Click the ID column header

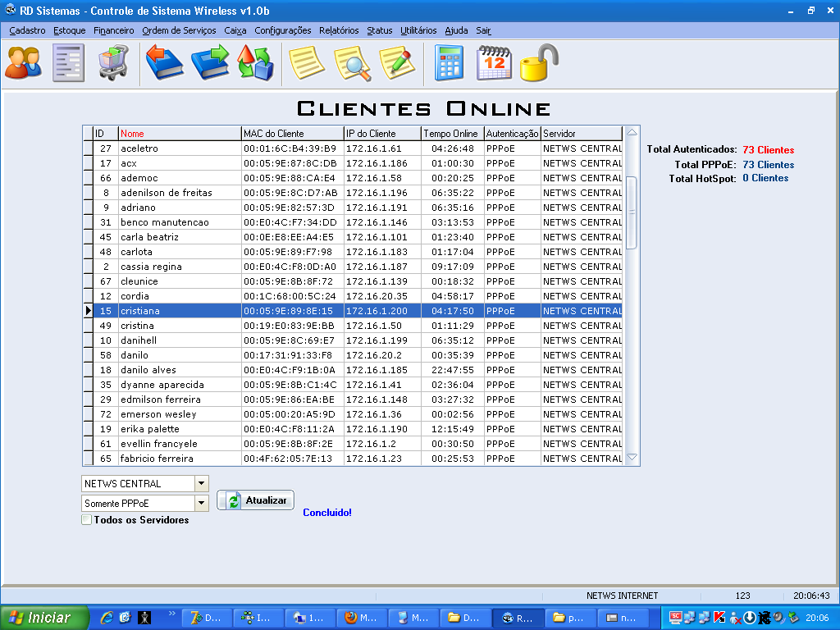106,134
